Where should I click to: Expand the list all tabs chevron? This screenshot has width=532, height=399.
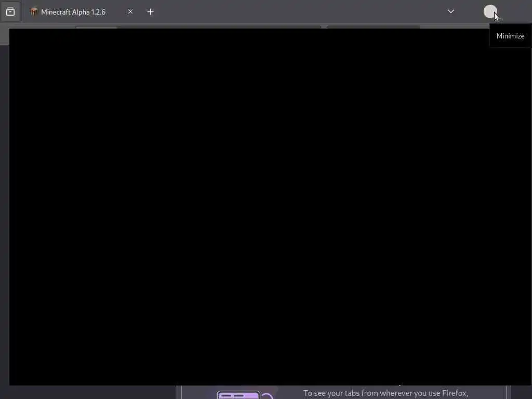tap(450, 11)
